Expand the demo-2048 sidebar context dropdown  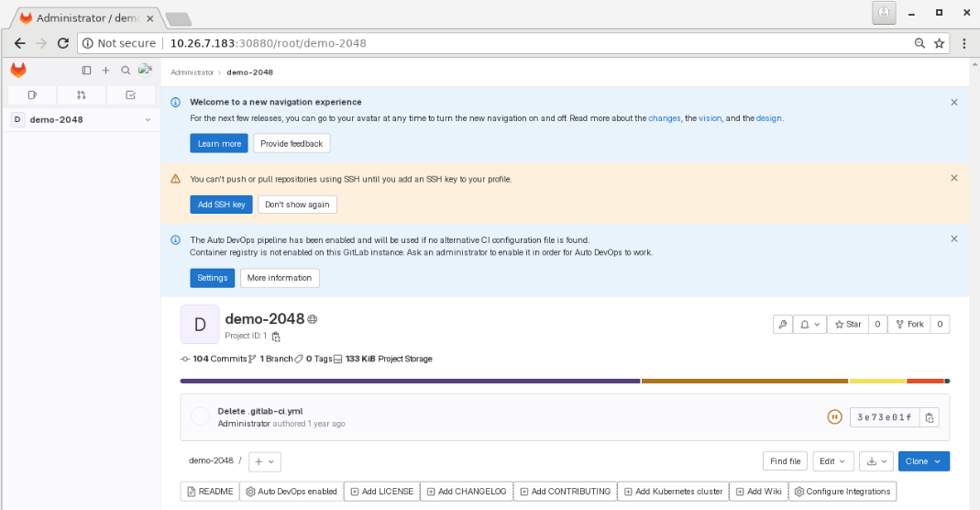coord(82,119)
